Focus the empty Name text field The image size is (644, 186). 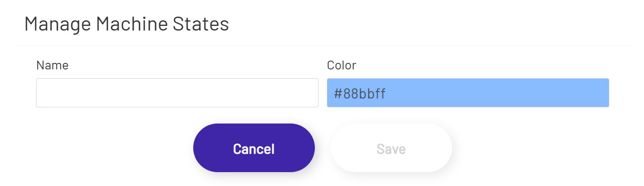pyautogui.click(x=177, y=93)
